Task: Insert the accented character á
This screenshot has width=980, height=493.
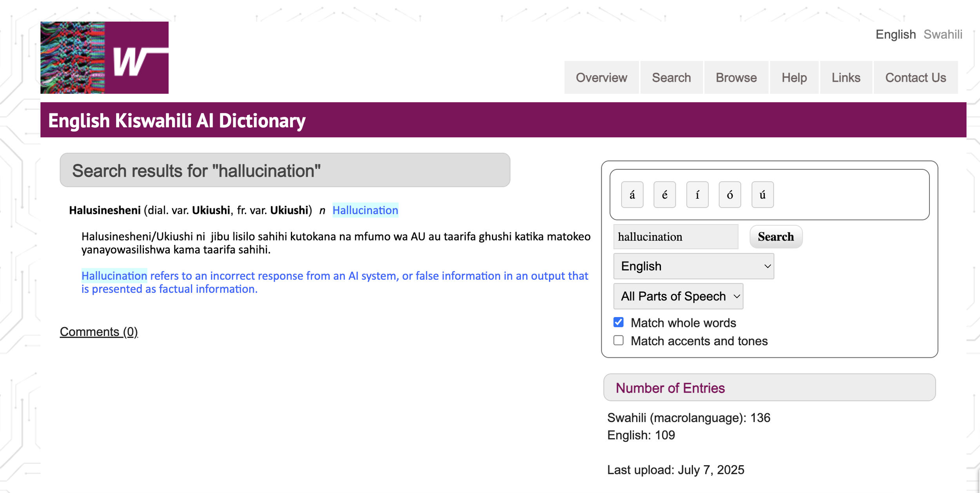Action: [632, 195]
